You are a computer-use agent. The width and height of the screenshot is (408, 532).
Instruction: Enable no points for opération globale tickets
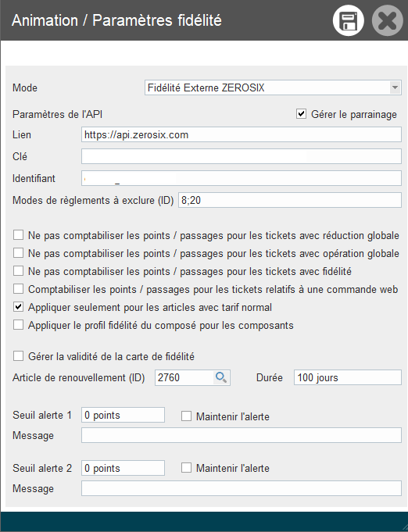point(18,253)
